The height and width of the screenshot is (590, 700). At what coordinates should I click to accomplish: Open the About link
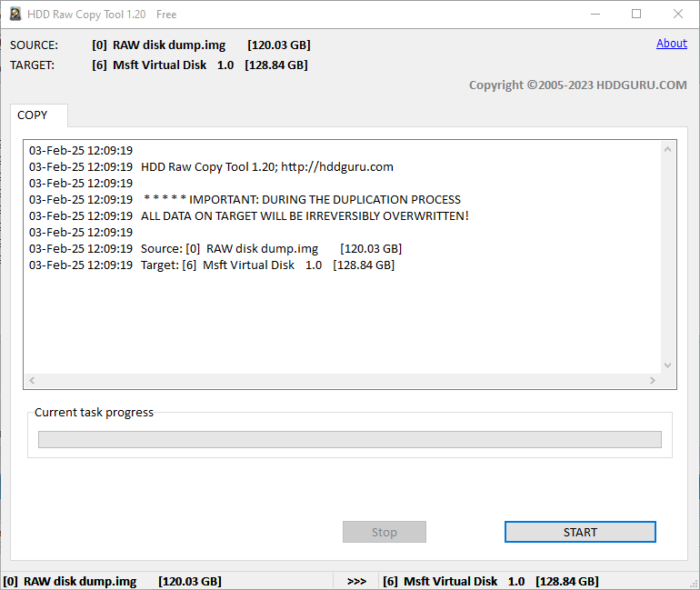(x=672, y=44)
